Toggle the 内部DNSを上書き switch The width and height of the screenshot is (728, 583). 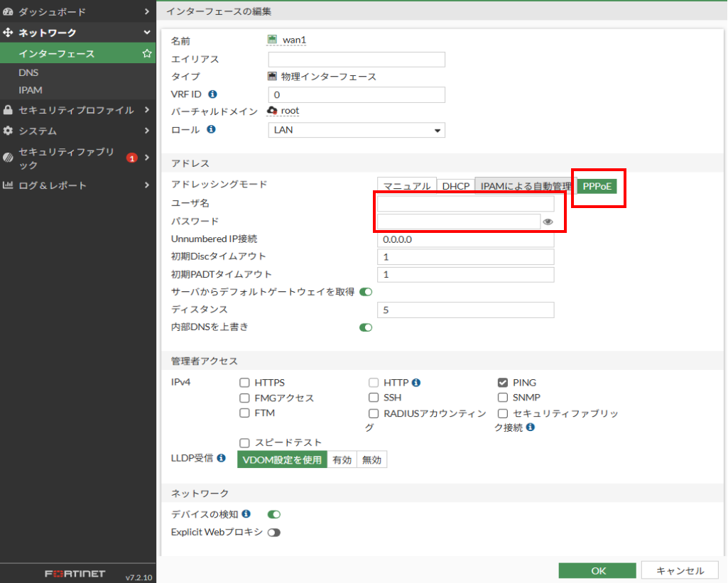[x=366, y=327]
